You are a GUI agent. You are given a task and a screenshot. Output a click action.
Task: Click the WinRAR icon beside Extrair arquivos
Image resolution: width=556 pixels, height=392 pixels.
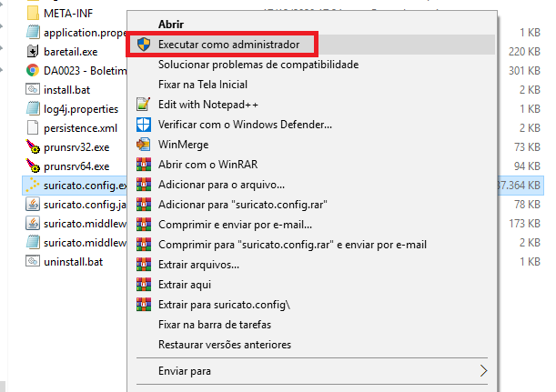(x=143, y=265)
